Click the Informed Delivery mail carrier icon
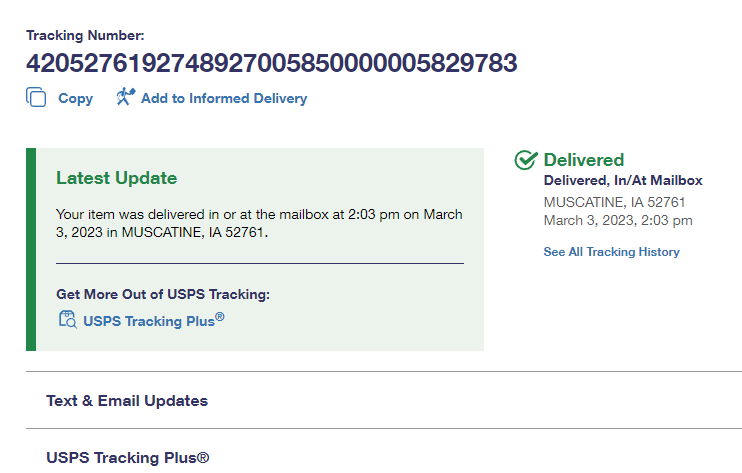Viewport: 742px width, 473px height. click(125, 97)
